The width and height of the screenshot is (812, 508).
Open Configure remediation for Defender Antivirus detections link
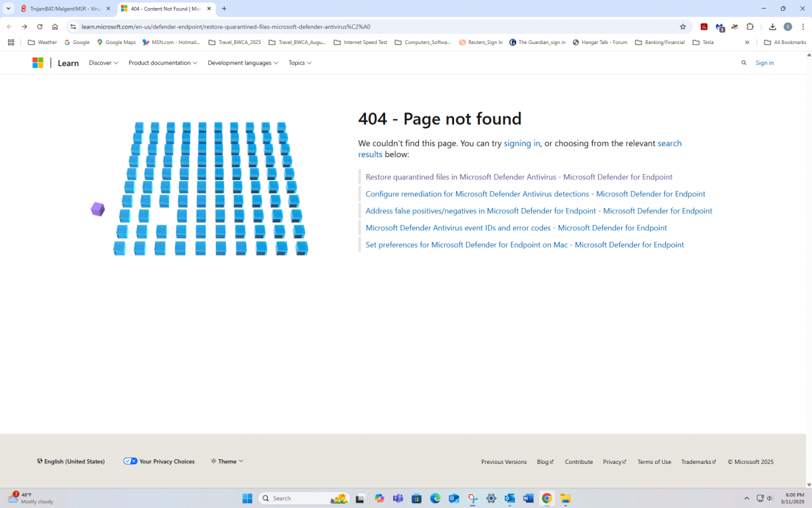pos(535,194)
